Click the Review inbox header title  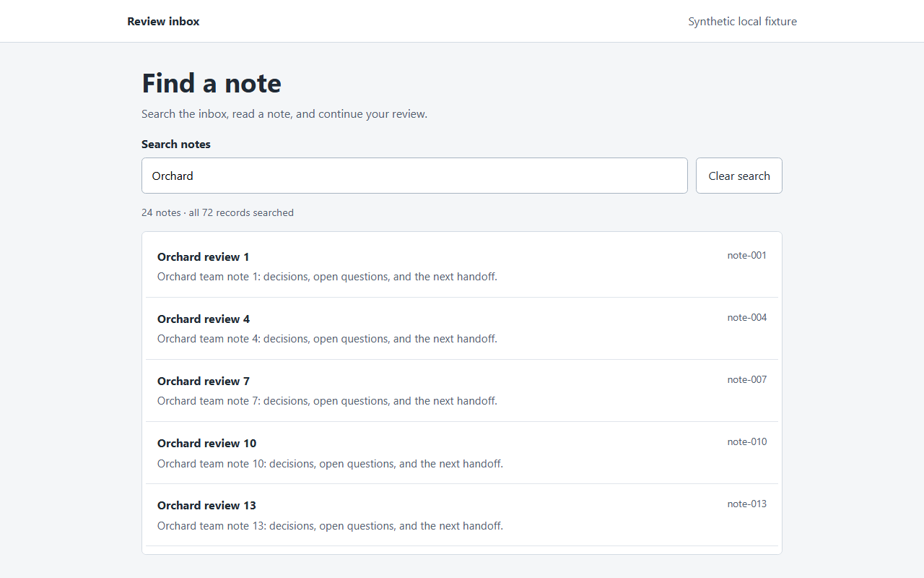(x=163, y=22)
